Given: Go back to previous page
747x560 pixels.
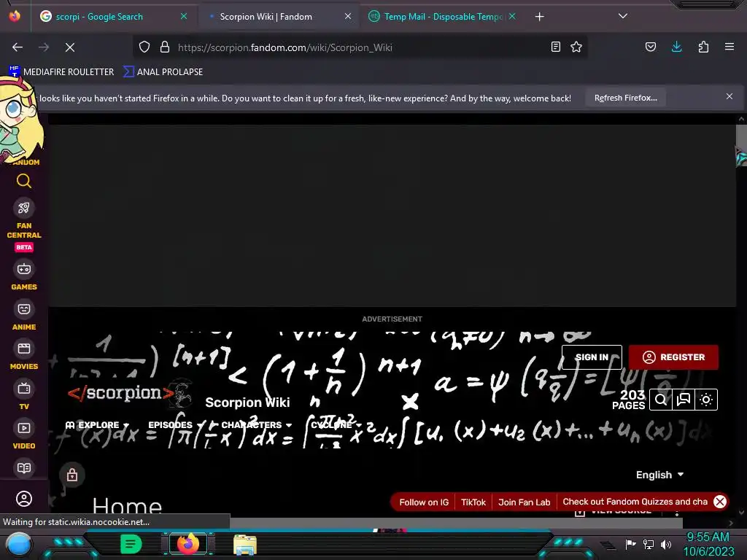Looking at the screenshot, I should pyautogui.click(x=18, y=47).
